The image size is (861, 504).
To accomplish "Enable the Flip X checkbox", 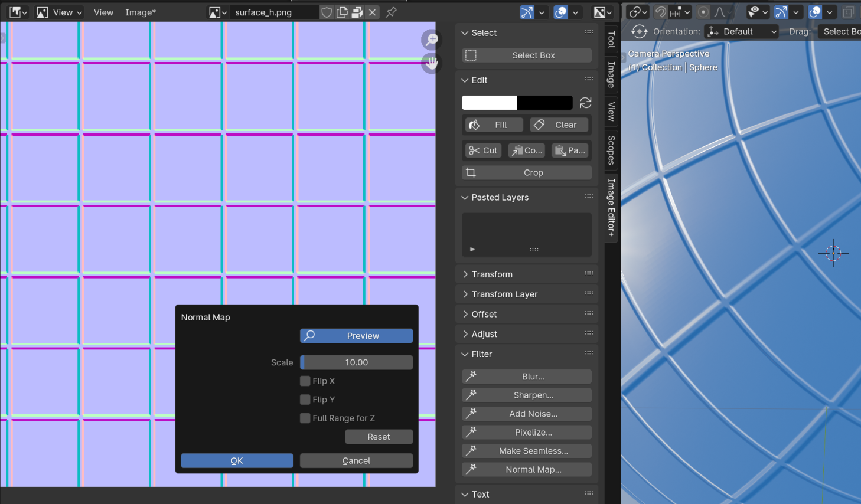I will coord(305,381).
